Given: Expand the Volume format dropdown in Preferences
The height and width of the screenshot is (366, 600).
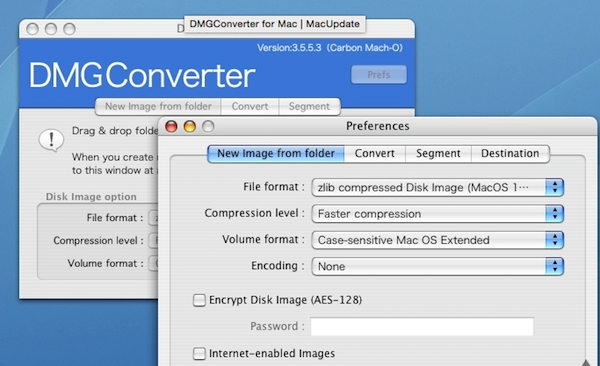Looking at the screenshot, I should pos(437,240).
